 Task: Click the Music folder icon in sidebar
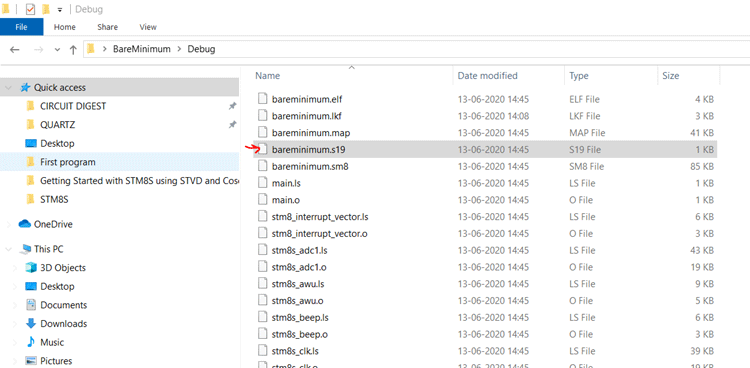point(31,342)
